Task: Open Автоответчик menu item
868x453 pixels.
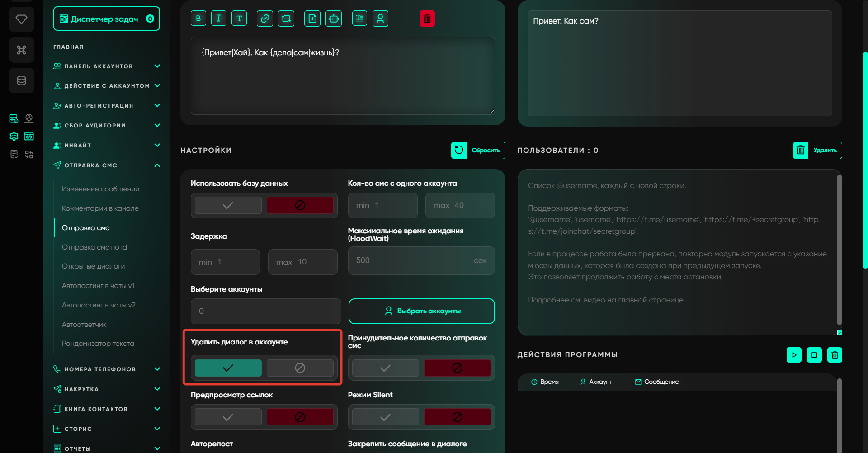Action: click(84, 325)
